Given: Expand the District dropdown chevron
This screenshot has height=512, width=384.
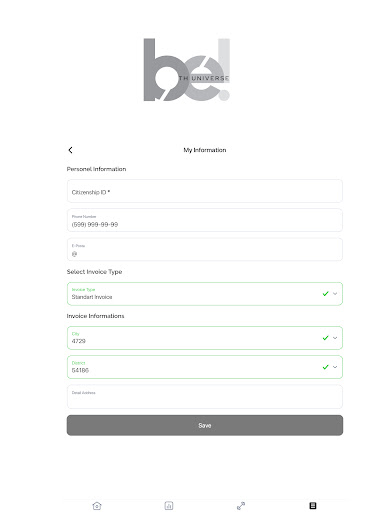Looking at the screenshot, I should pyautogui.click(x=335, y=367).
